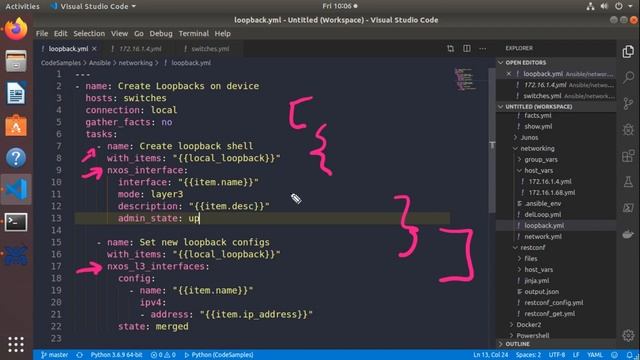
Task: Show Applications grid in the dock
Action: click(x=16, y=344)
